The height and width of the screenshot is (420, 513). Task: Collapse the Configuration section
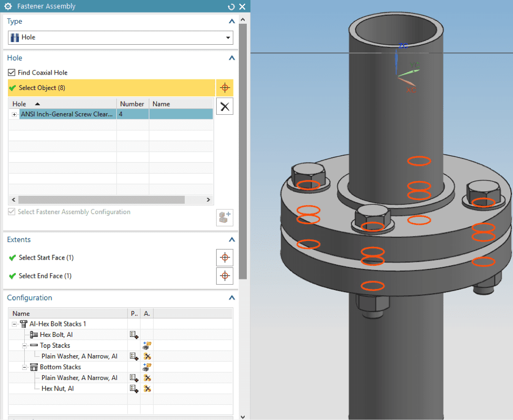(x=232, y=298)
